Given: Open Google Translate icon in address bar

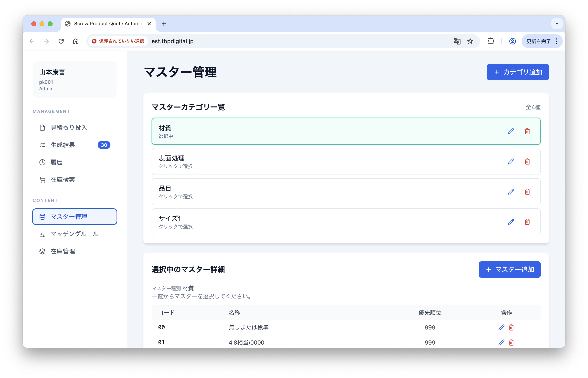Looking at the screenshot, I should point(457,41).
